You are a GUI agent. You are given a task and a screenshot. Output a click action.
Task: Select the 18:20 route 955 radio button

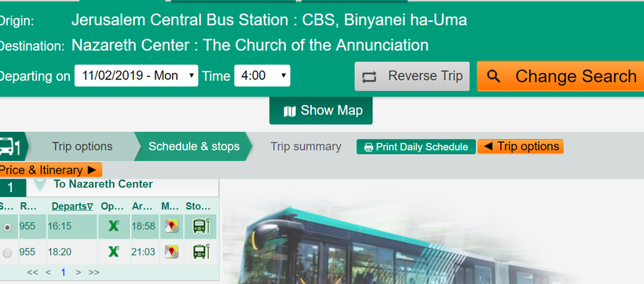click(7, 253)
